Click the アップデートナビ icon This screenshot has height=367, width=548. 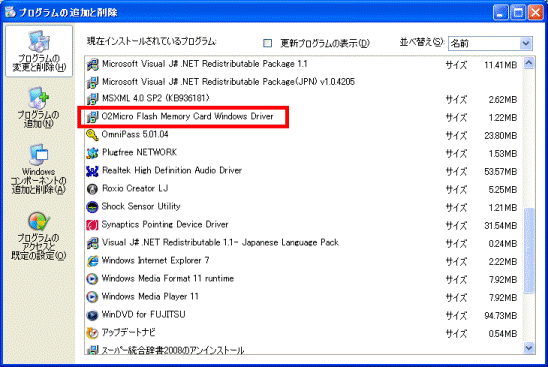coord(92,333)
